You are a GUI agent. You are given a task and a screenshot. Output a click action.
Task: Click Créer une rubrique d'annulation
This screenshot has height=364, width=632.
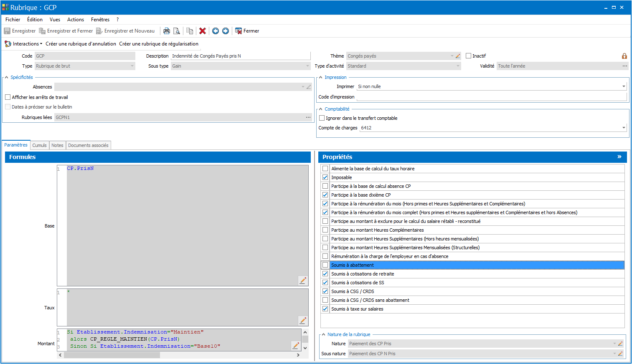(81, 44)
